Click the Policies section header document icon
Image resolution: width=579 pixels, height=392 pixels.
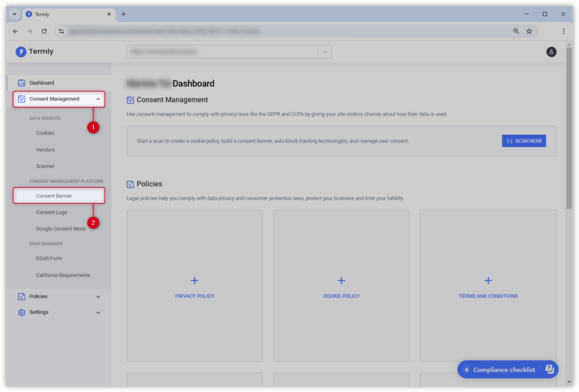click(130, 184)
